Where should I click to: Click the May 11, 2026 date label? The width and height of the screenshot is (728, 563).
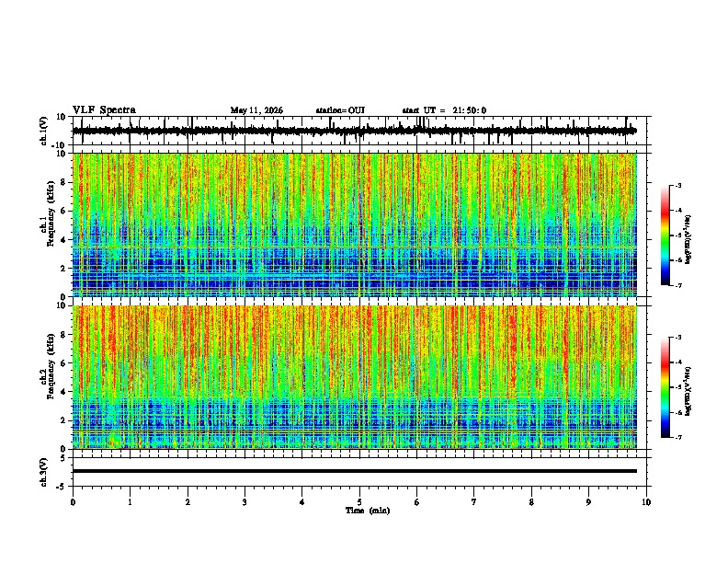tap(256, 110)
